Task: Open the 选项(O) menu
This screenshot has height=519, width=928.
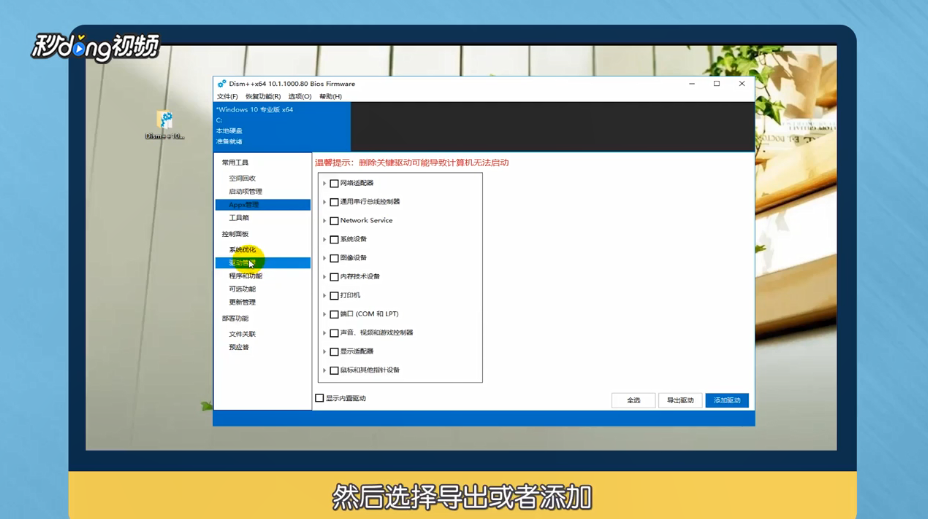Action: 299,96
